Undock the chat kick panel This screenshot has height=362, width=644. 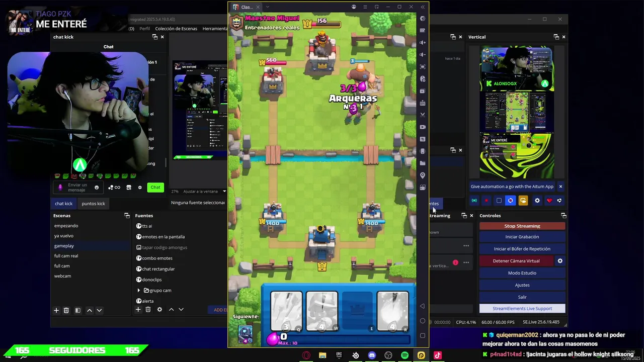click(x=154, y=37)
